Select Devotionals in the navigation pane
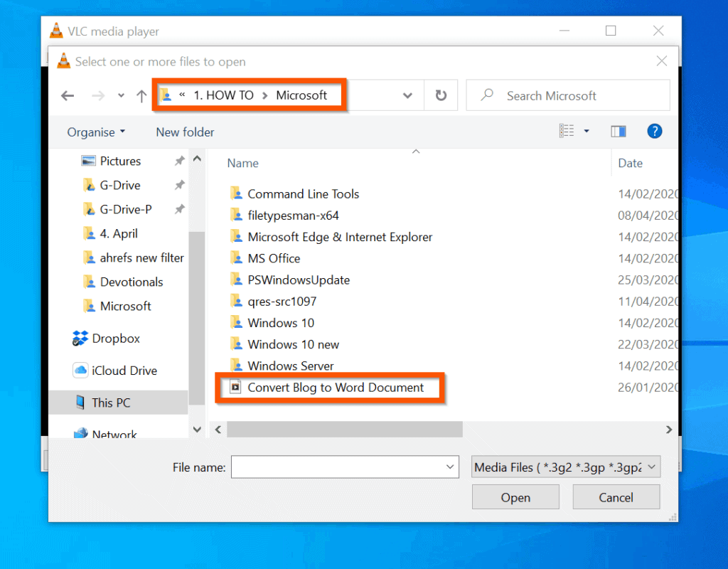 (x=132, y=282)
